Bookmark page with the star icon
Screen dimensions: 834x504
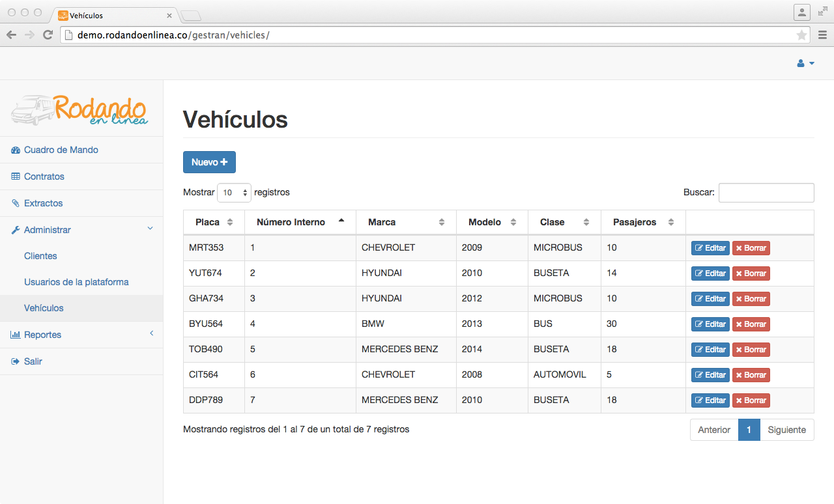(x=801, y=35)
